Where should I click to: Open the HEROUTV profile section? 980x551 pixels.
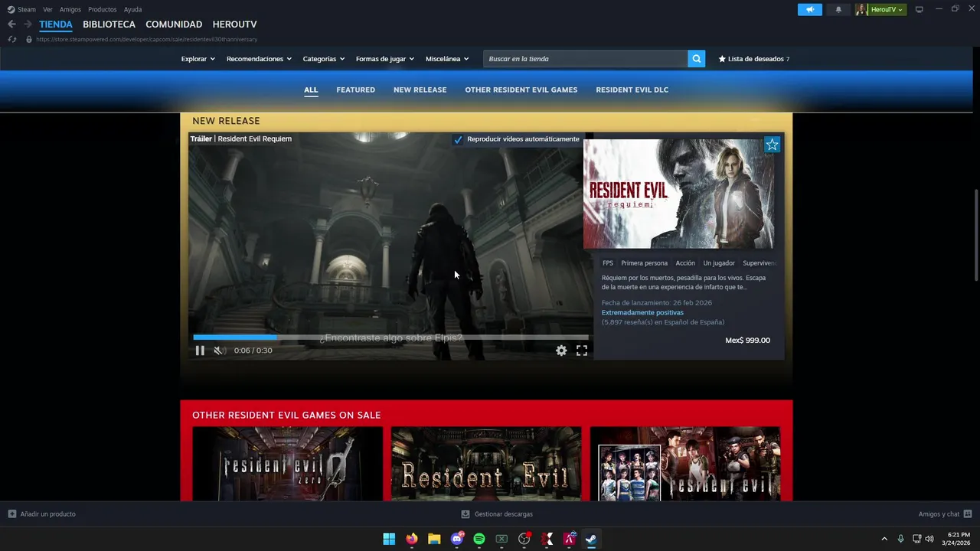(x=235, y=24)
